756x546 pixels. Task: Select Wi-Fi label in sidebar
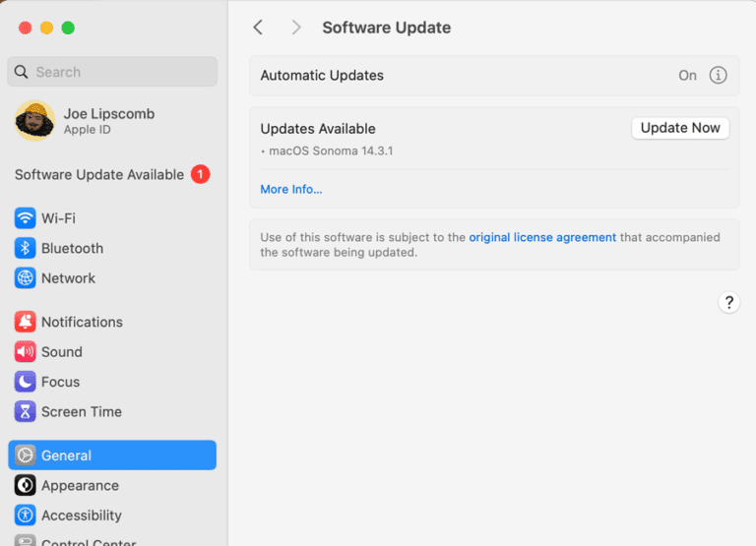(x=58, y=218)
